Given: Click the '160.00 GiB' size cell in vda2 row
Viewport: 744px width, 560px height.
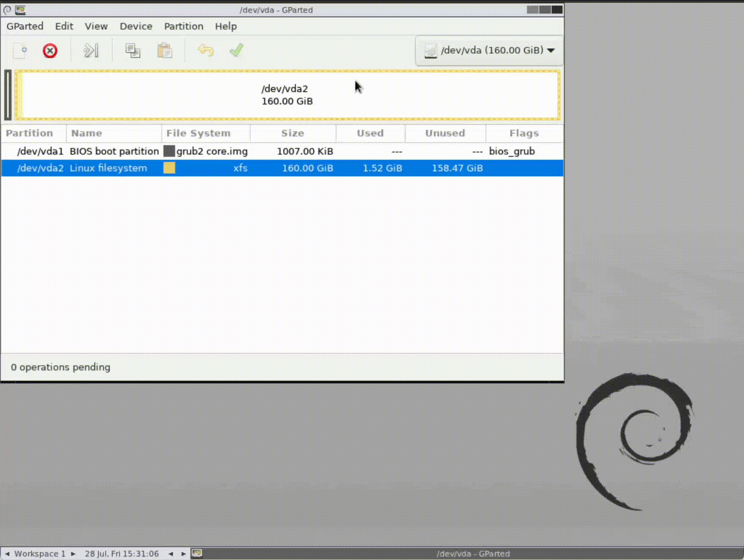Looking at the screenshot, I should (x=307, y=168).
